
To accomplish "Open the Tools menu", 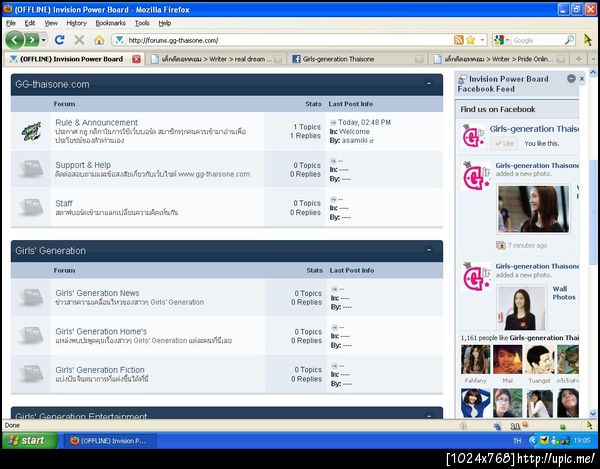I will [142, 23].
